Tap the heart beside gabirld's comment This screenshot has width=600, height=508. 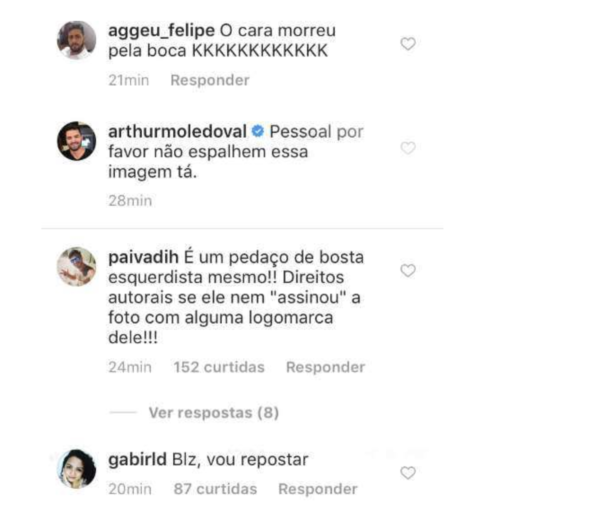(408, 473)
